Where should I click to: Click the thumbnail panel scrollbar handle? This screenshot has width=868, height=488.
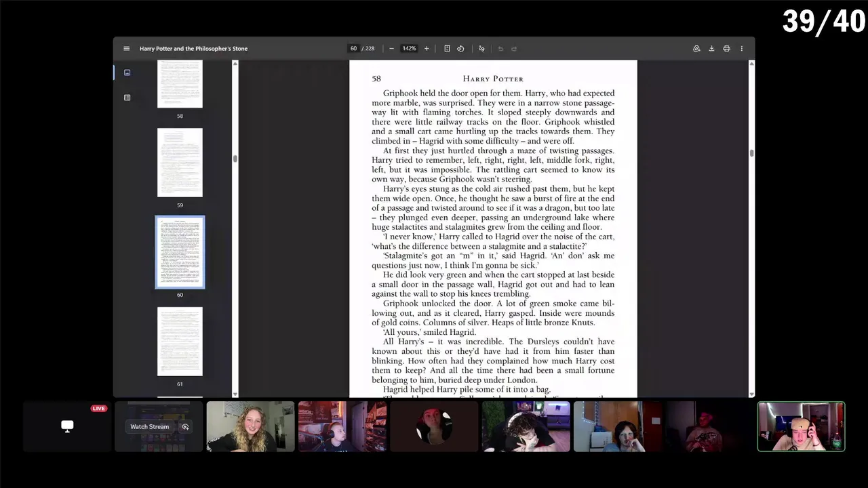(x=235, y=159)
